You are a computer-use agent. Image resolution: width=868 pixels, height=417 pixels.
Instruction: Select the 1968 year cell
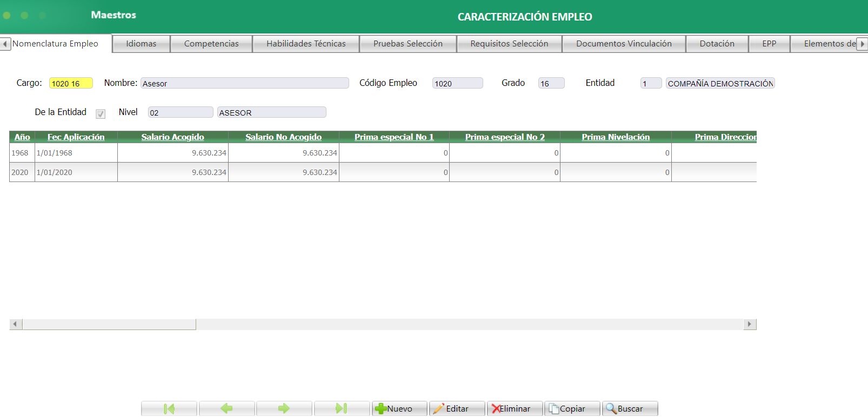(22, 153)
